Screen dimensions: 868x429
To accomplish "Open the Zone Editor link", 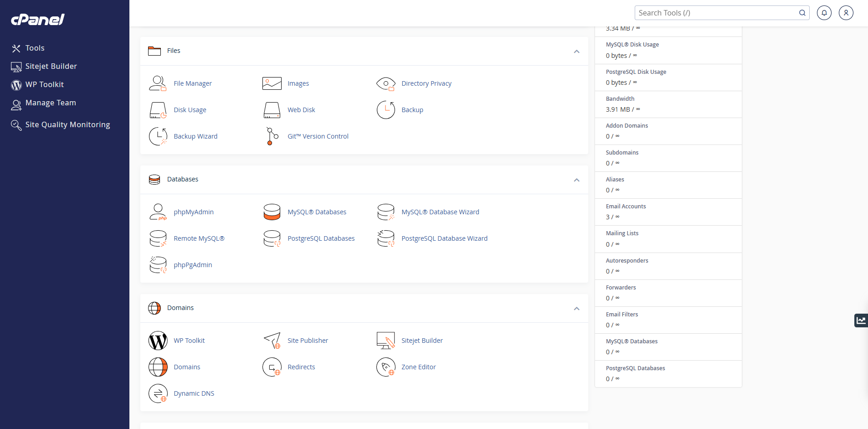I will 418,367.
